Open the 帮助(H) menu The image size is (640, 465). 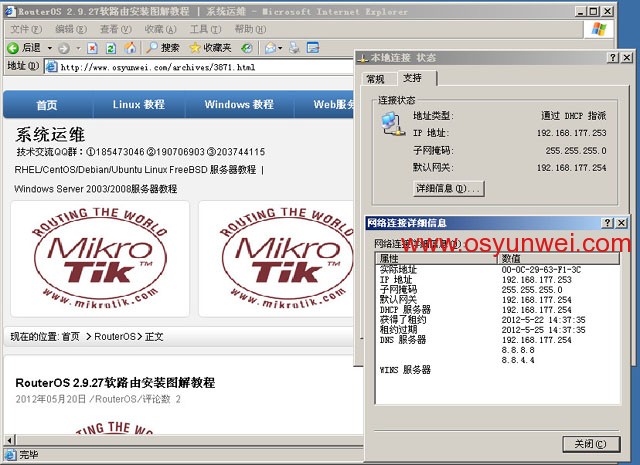click(250, 29)
